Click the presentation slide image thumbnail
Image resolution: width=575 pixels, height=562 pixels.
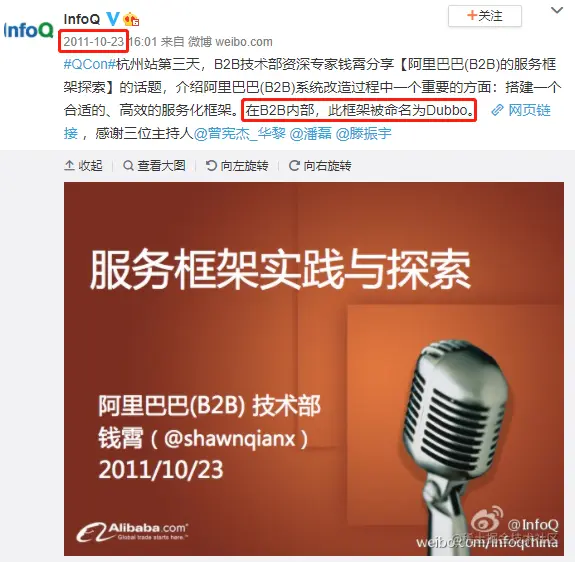(314, 369)
